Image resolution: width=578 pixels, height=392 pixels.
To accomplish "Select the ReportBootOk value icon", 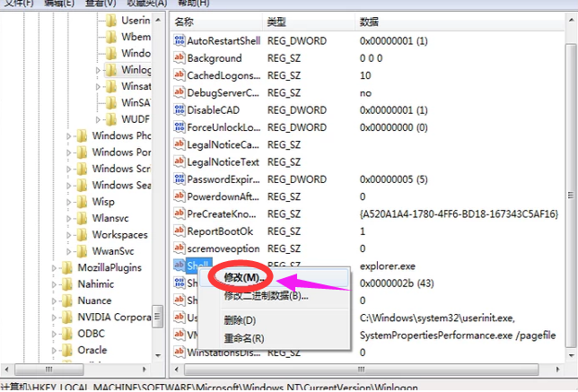I will click(179, 231).
